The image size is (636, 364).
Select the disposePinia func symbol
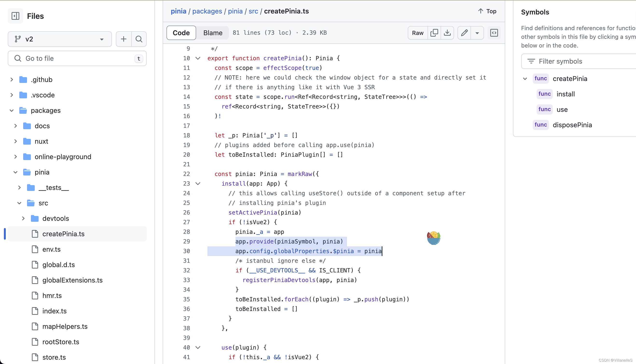[x=572, y=125]
